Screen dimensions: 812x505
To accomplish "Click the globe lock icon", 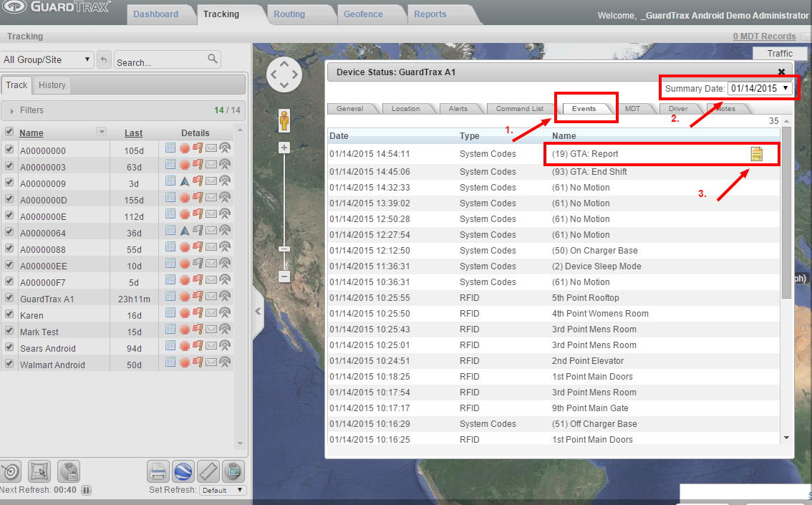I will [68, 471].
